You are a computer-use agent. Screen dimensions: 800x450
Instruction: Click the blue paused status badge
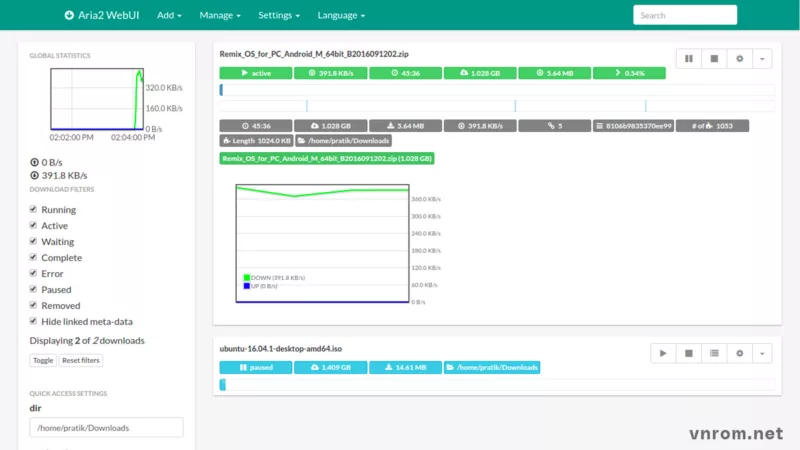click(x=256, y=367)
